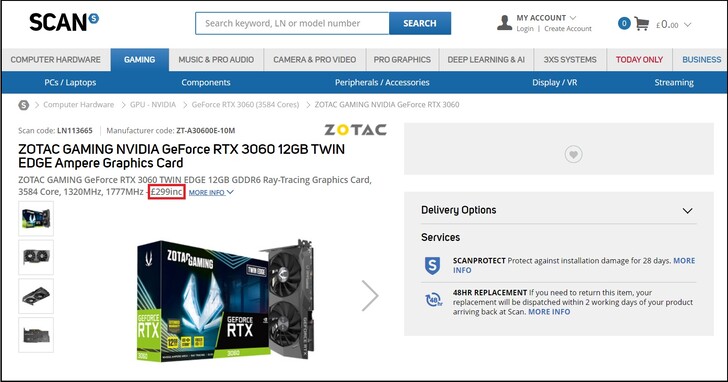The height and width of the screenshot is (382, 728).
Task: Select the box-and-card first thumbnail
Action: 36,219
